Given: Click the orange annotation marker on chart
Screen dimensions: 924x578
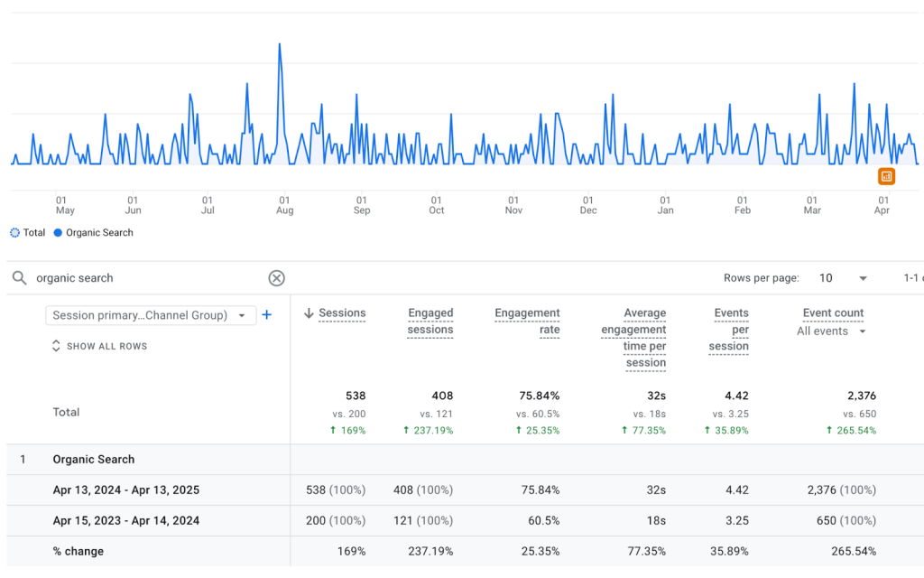Looking at the screenshot, I should coord(886,176).
